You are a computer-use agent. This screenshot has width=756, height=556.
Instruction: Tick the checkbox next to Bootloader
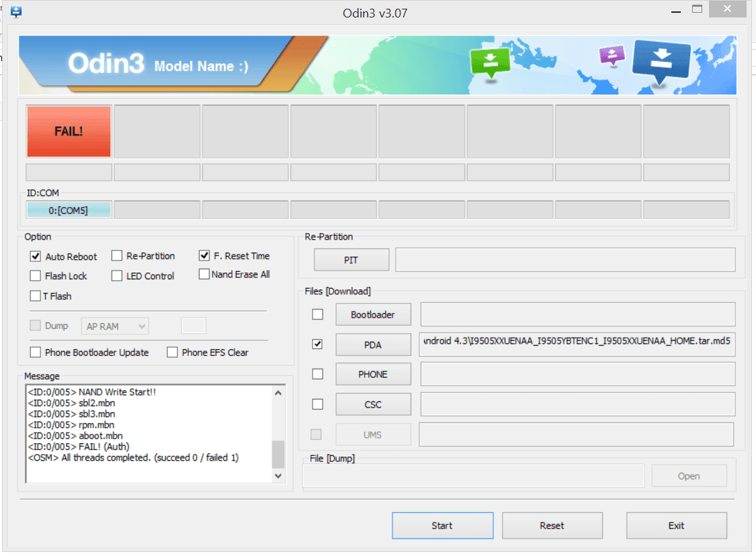(x=317, y=314)
